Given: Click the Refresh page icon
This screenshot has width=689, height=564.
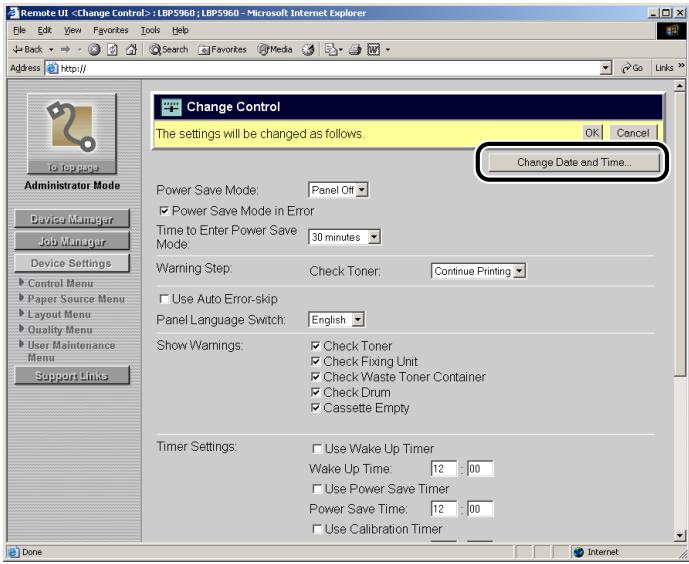Looking at the screenshot, I should point(112,50).
